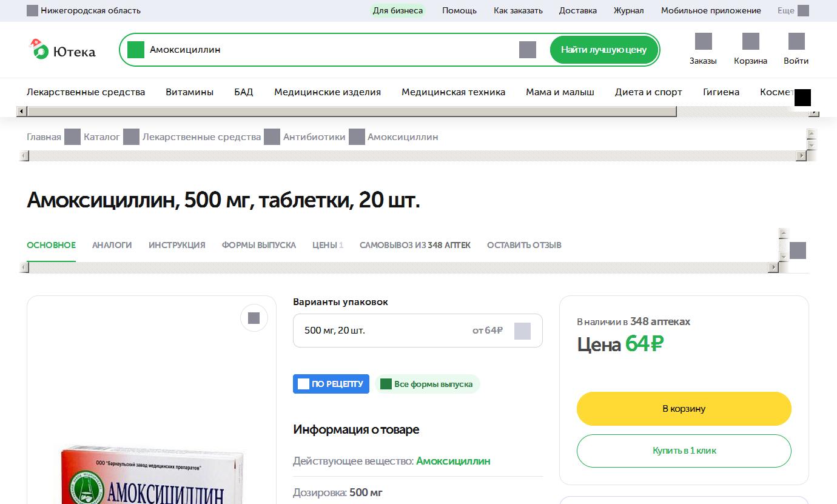Click the Войти login icon

(796, 42)
